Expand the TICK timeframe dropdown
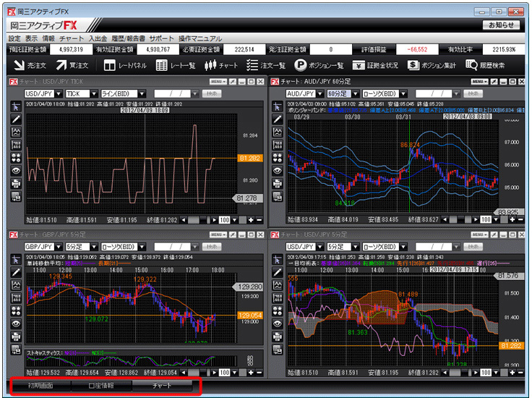The width and height of the screenshot is (532, 398). [94, 94]
